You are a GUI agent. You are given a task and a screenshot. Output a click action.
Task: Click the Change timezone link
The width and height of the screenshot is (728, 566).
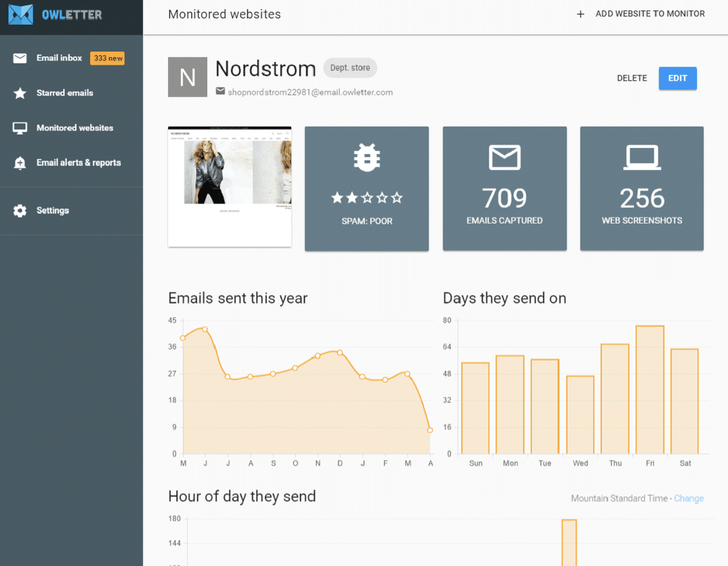pos(689,499)
